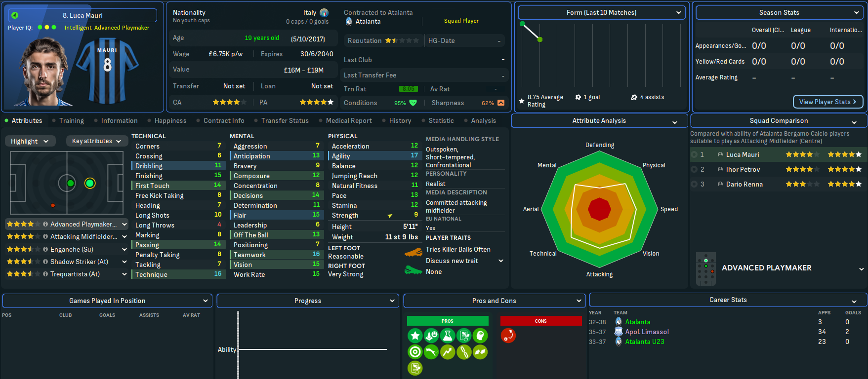Click the orange sharpness arrow icon

tap(501, 103)
